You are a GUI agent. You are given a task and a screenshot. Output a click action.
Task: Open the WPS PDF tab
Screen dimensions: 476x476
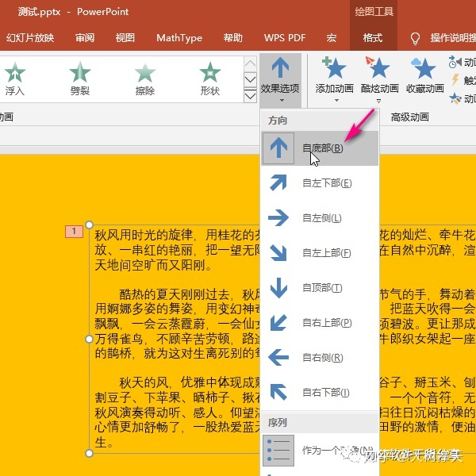[285, 38]
